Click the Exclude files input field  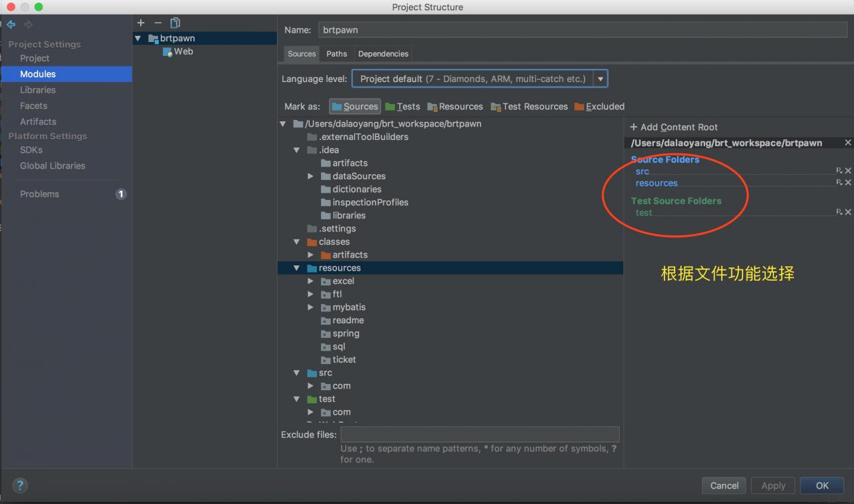pyautogui.click(x=480, y=435)
